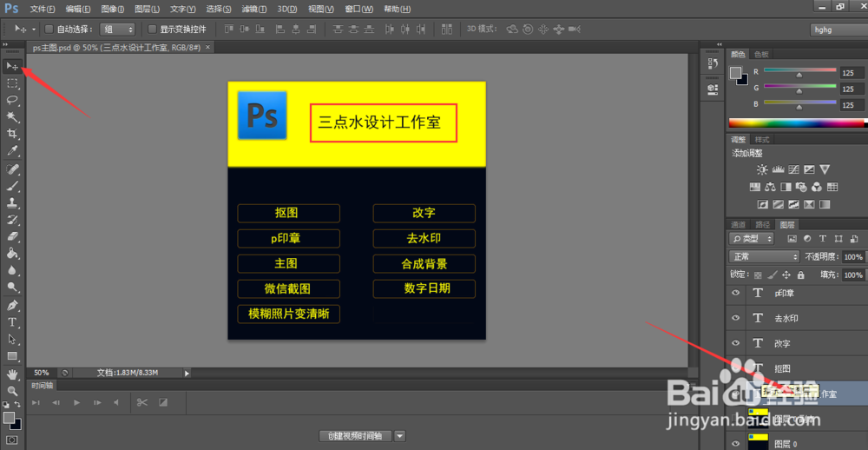Add a Curves adjustment
This screenshot has height=450, width=868.
(793, 169)
